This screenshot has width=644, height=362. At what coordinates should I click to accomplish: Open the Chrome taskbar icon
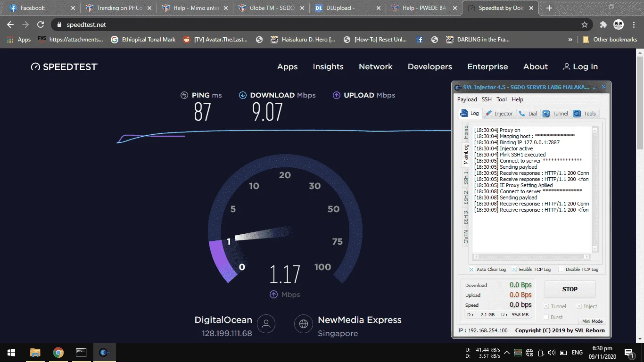[58, 353]
